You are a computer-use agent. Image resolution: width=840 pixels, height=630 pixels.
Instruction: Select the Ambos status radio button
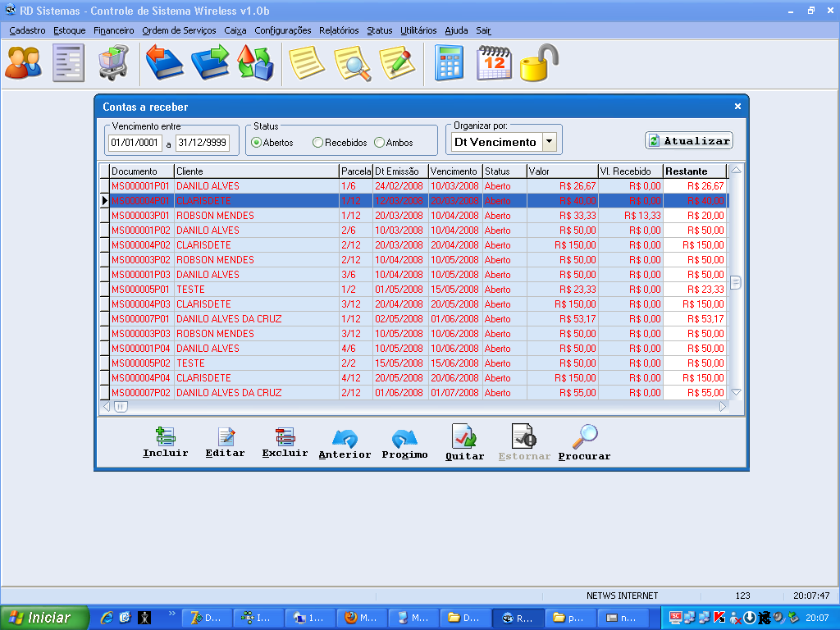tap(379, 143)
